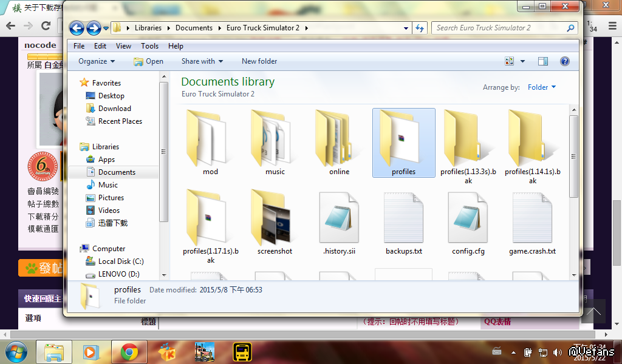The image size is (622, 364).
Task: Select the config.cfg file
Action: (x=468, y=222)
